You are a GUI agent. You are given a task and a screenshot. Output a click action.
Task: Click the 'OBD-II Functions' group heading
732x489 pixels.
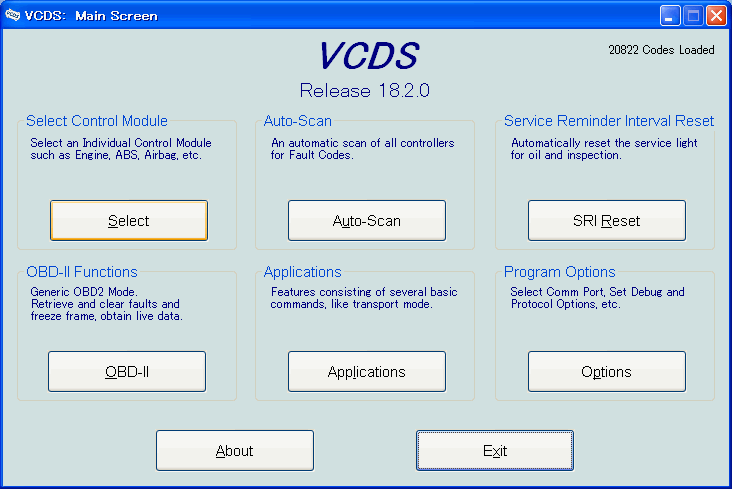[82, 272]
